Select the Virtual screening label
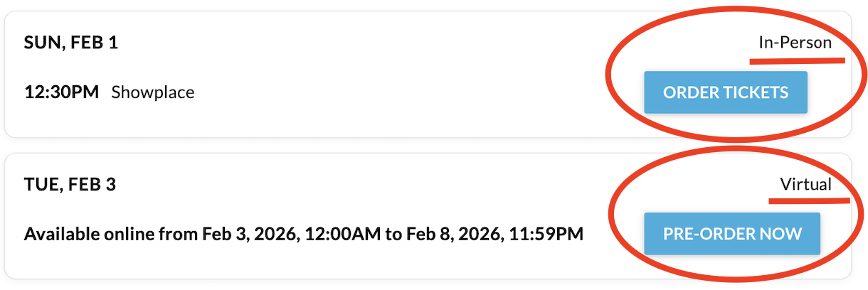The height and width of the screenshot is (290, 868). 805,185
